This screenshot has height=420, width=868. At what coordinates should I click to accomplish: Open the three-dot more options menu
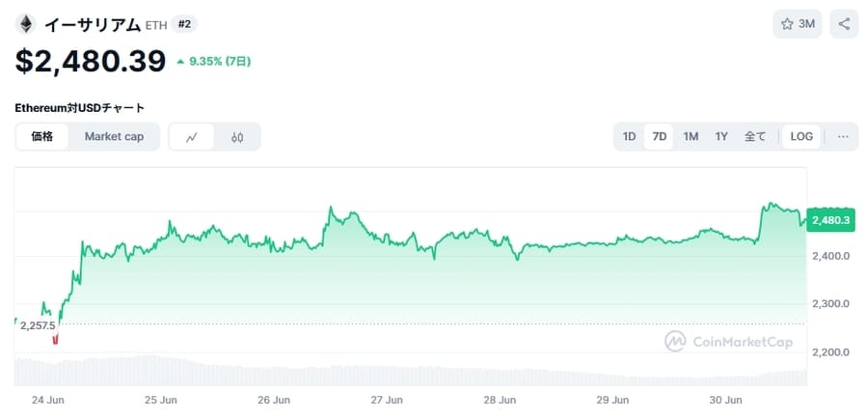click(x=843, y=136)
